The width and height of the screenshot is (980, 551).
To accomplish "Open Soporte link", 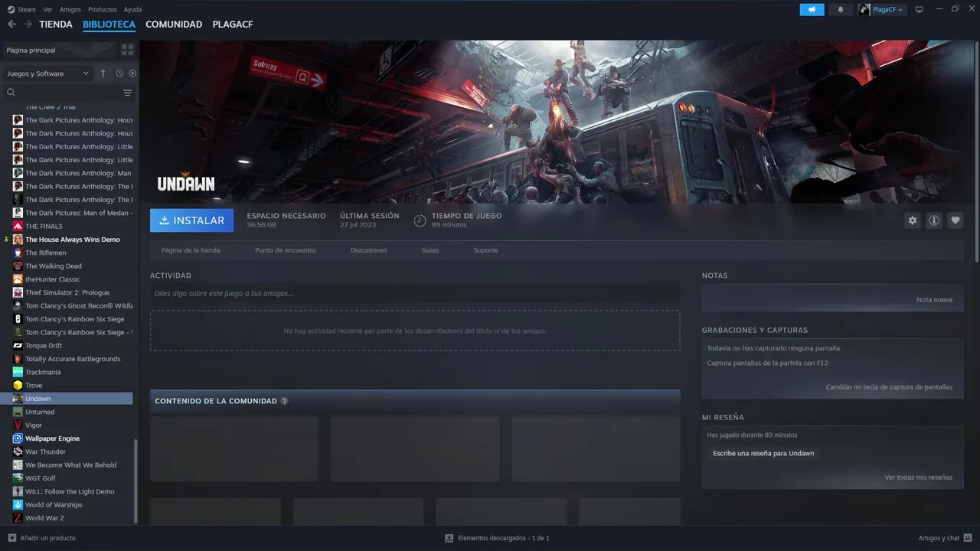I will pyautogui.click(x=485, y=250).
